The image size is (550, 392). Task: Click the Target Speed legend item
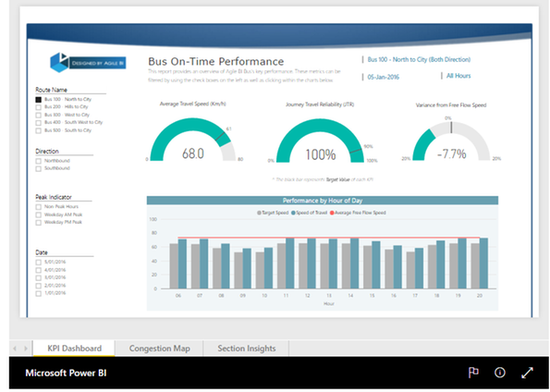pyautogui.click(x=273, y=213)
